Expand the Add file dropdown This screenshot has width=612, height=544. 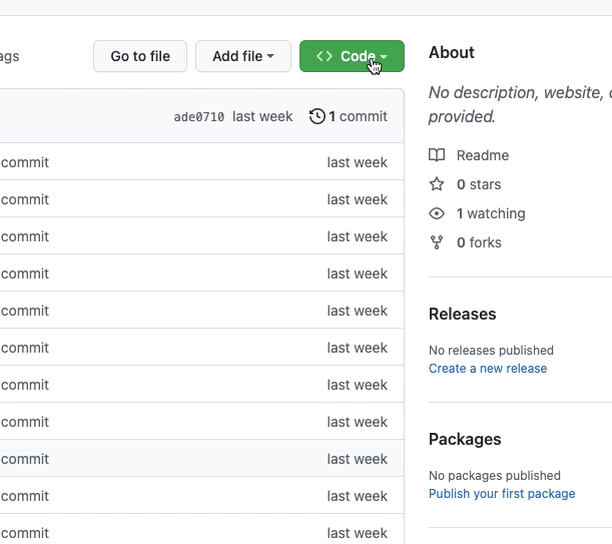tap(243, 56)
